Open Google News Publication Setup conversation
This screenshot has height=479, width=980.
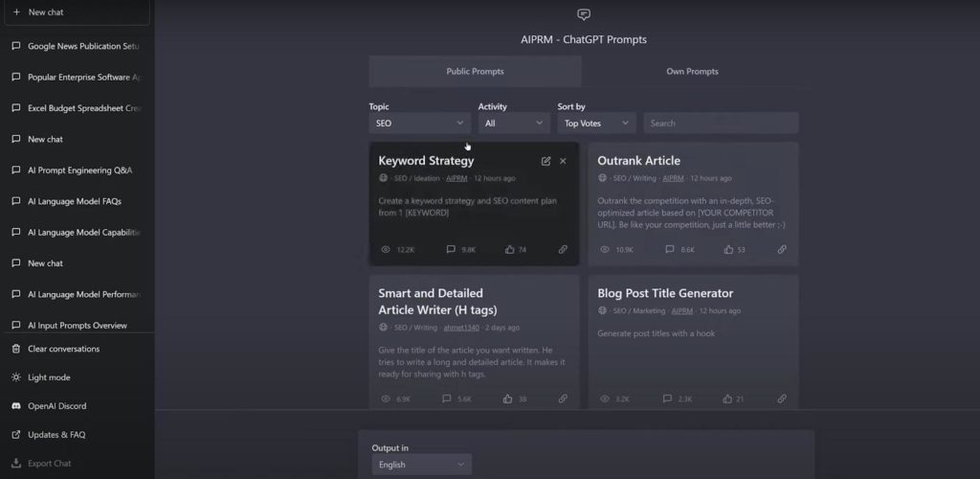(x=77, y=46)
